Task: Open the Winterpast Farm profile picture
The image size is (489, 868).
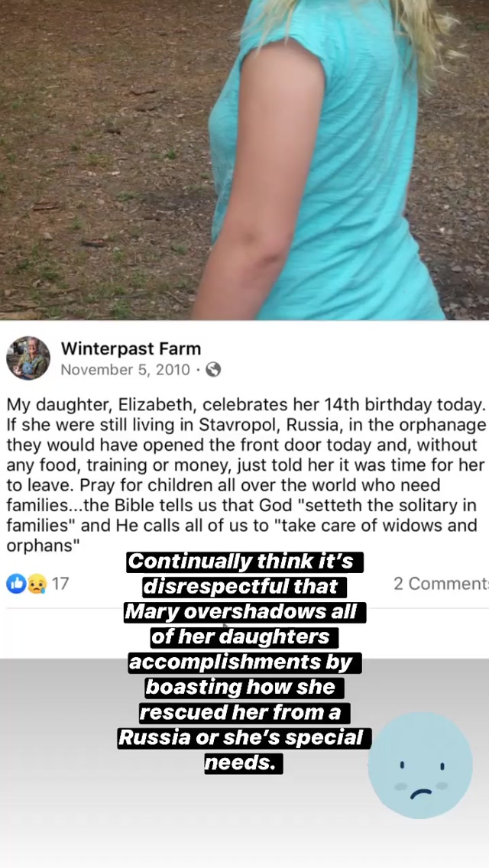Action: click(x=28, y=358)
